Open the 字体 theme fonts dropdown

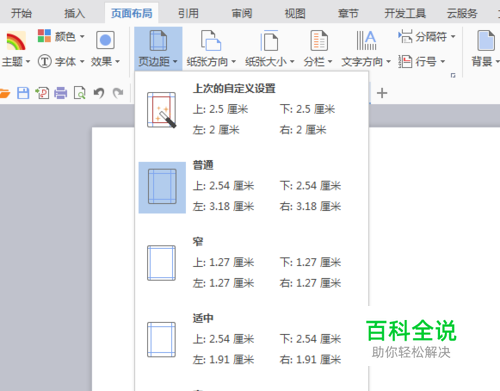pos(61,61)
